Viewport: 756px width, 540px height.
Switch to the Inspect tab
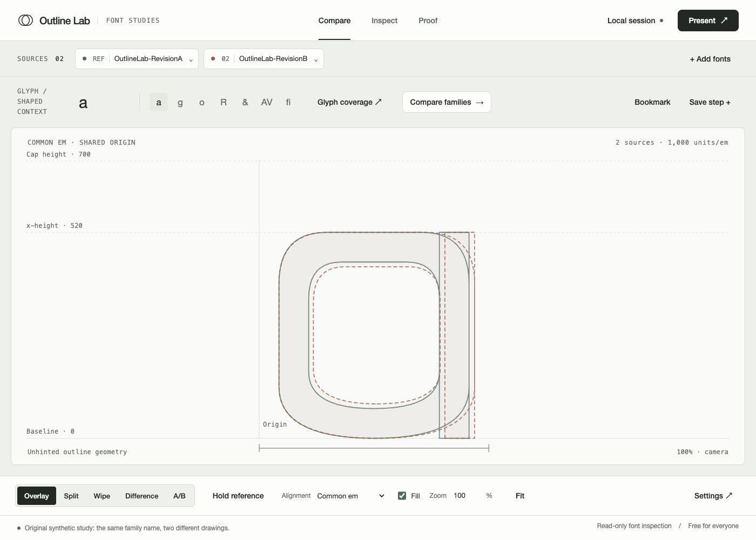[384, 21]
